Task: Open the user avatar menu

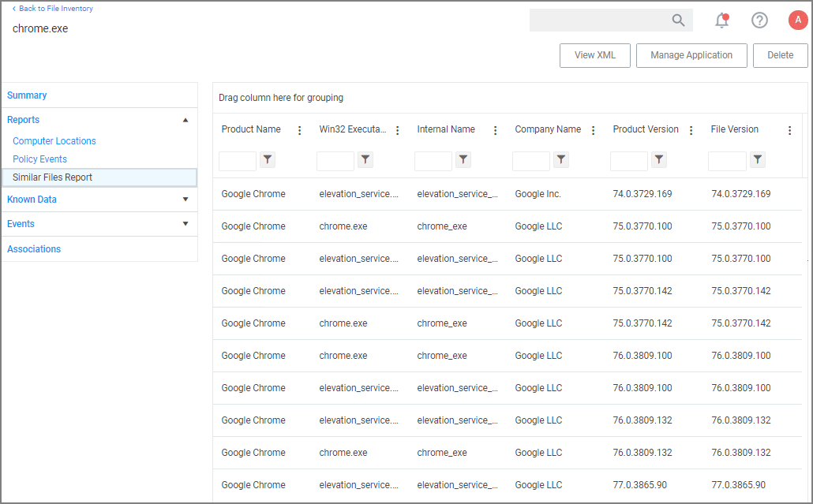Action: (x=797, y=20)
